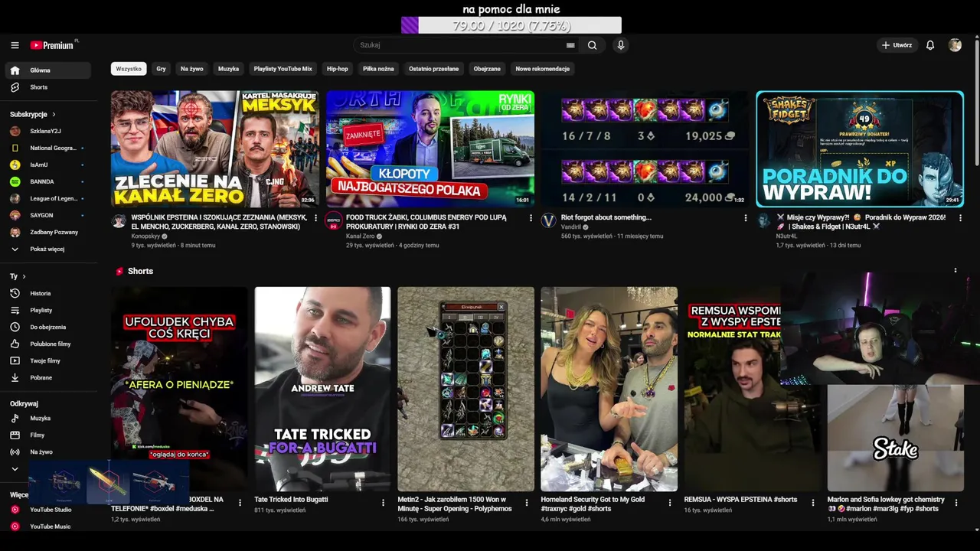Viewport: 980px width, 551px height.
Task: Open options for Tate Tricked short
Action: (x=383, y=503)
